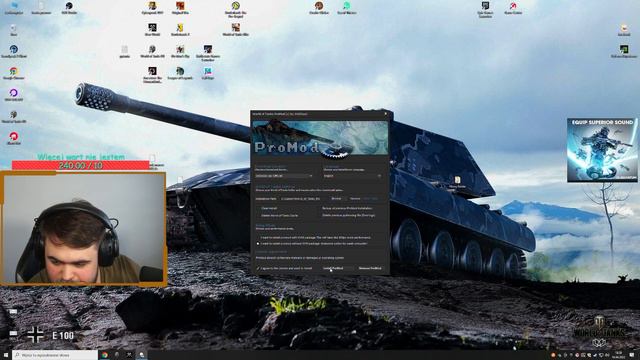Click the ProMod banner image
Viewport: 640px width, 360px height.
point(320,138)
